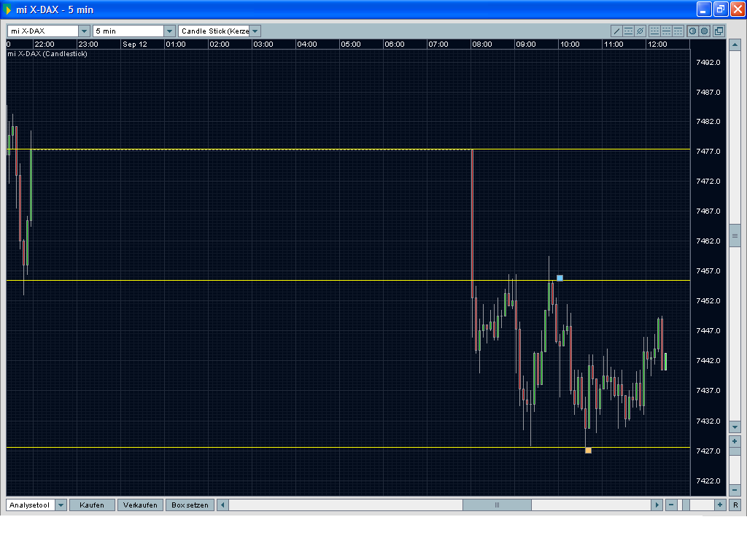Close the mi X-DAX window

click(738, 9)
